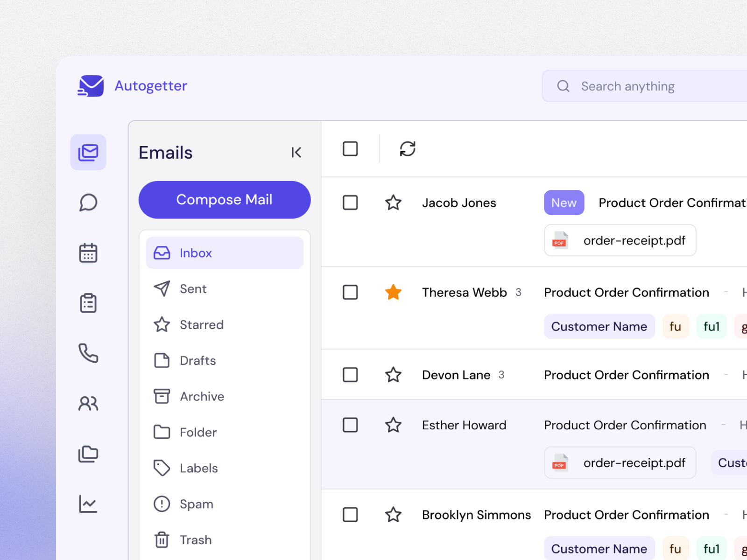Select all emails with the header checkbox
This screenshot has height=560, width=747.
pos(350,148)
